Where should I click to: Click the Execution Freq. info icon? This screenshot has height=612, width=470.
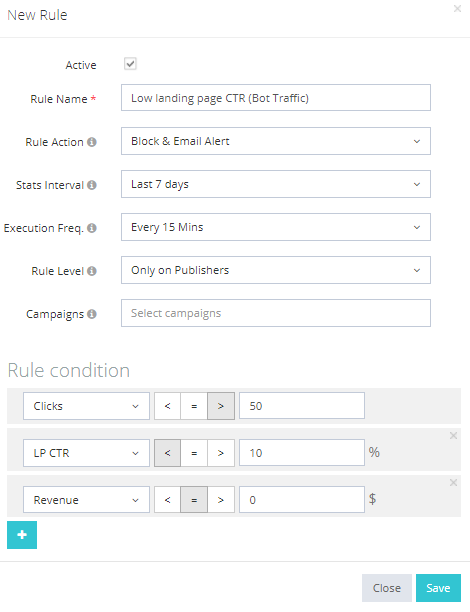92,228
